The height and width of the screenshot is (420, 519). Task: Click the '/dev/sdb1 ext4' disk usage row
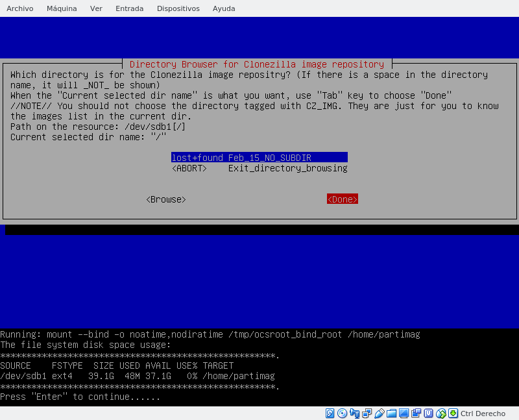[138, 376]
